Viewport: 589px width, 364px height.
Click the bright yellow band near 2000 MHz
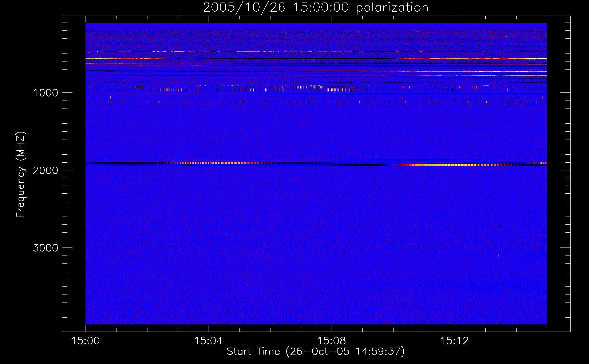(x=448, y=165)
